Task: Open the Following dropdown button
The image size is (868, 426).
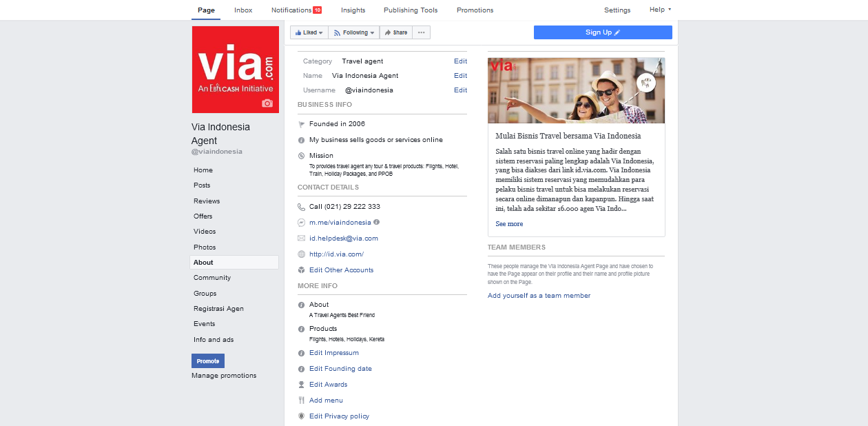Action: coord(353,32)
